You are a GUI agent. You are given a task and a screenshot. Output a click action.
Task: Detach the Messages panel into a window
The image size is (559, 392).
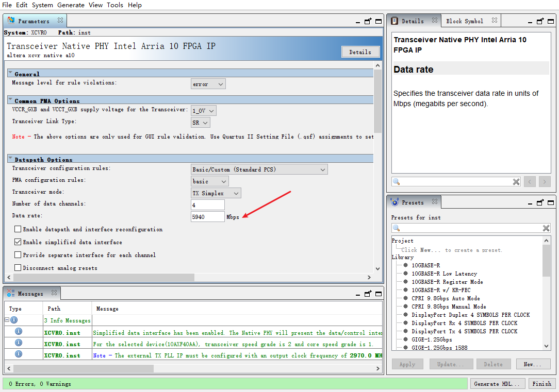pyautogui.click(x=368, y=294)
